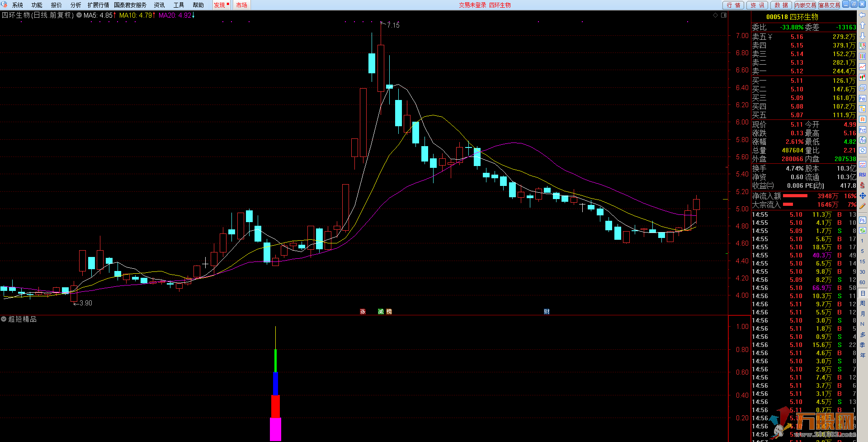Select the 60-minute period
The height and width of the screenshot is (442, 868).
coord(863,282)
